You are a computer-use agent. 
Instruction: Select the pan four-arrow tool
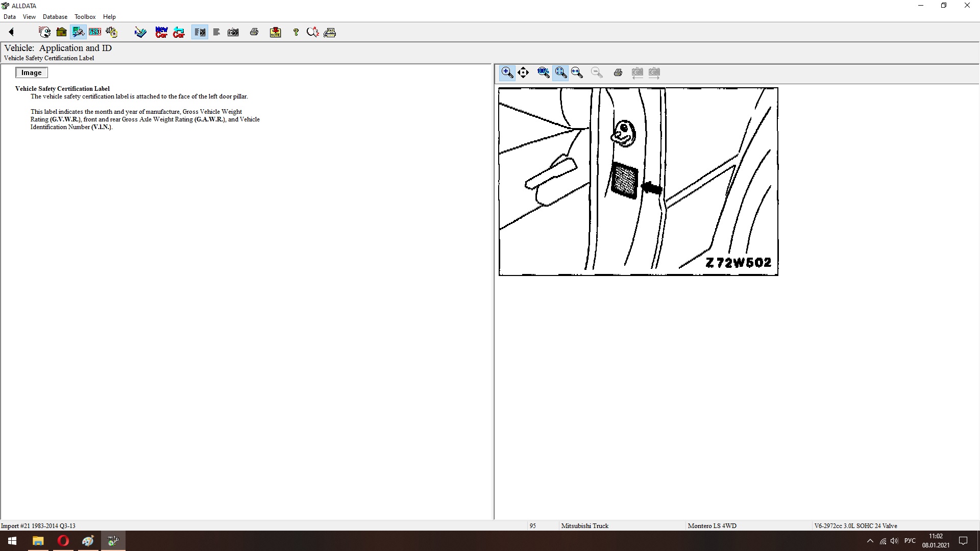[523, 72]
